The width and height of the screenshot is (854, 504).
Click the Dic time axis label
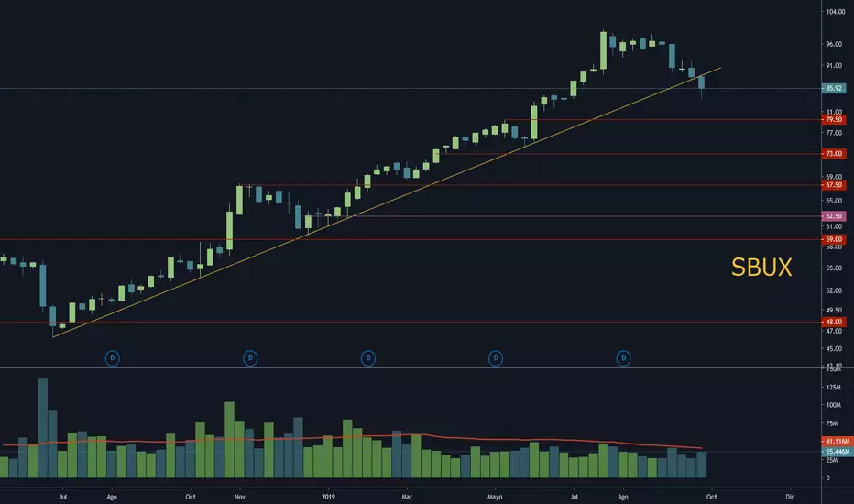pyautogui.click(x=790, y=497)
